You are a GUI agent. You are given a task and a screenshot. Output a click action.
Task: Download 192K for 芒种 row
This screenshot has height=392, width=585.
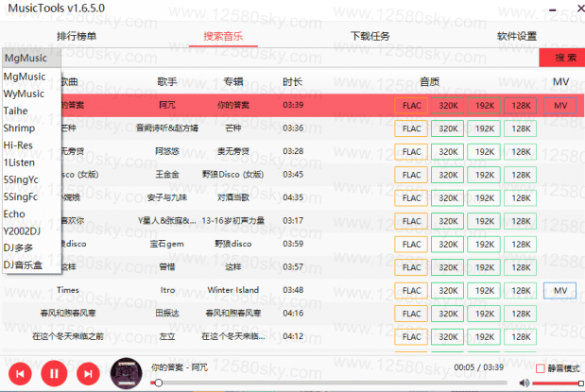coord(484,128)
